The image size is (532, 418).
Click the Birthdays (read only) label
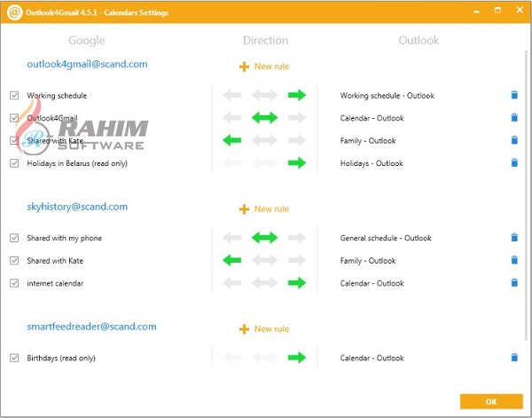tap(61, 358)
